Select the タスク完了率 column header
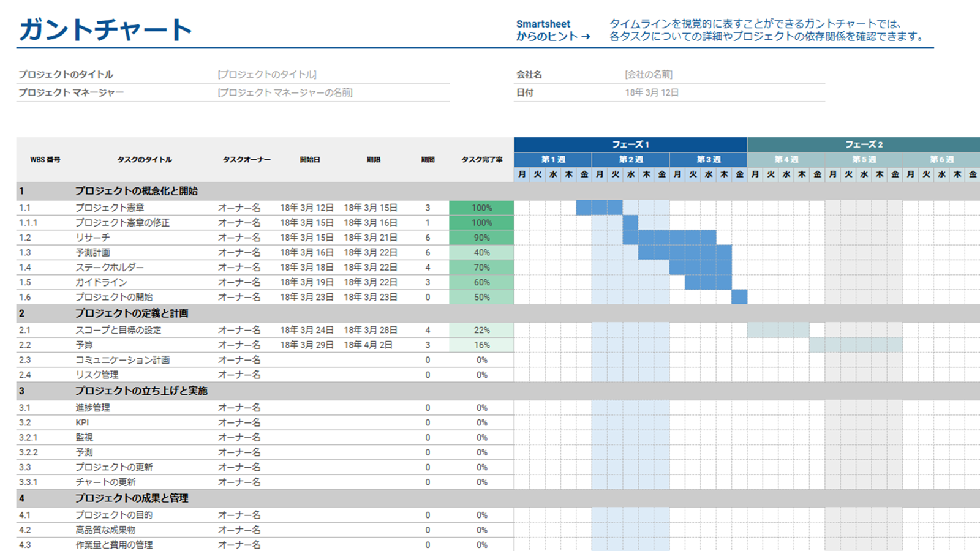The height and width of the screenshot is (551, 980). [x=481, y=160]
